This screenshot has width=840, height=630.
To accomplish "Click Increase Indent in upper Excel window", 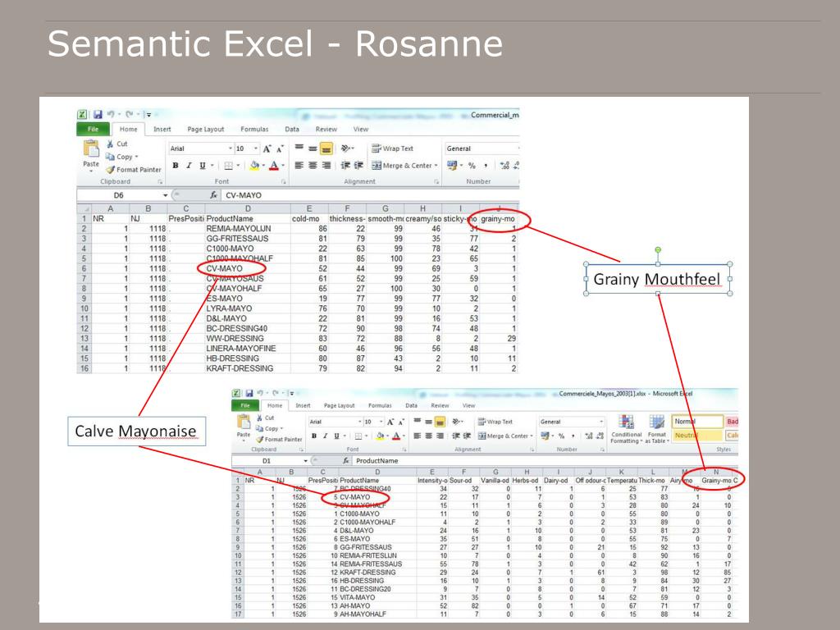I will pyautogui.click(x=358, y=166).
